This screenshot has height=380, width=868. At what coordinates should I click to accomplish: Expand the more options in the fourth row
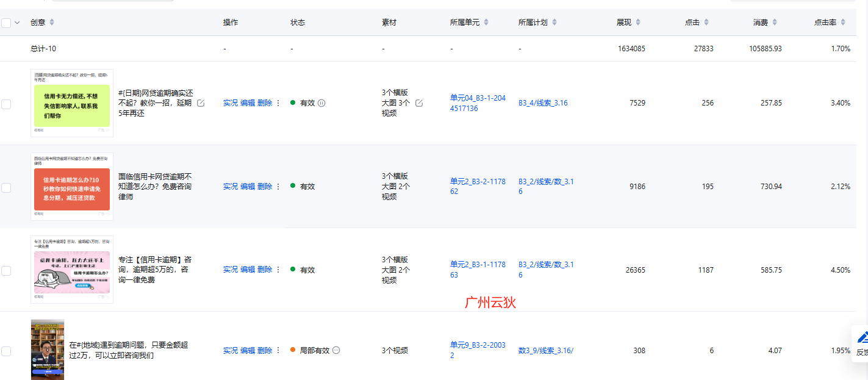[278, 351]
